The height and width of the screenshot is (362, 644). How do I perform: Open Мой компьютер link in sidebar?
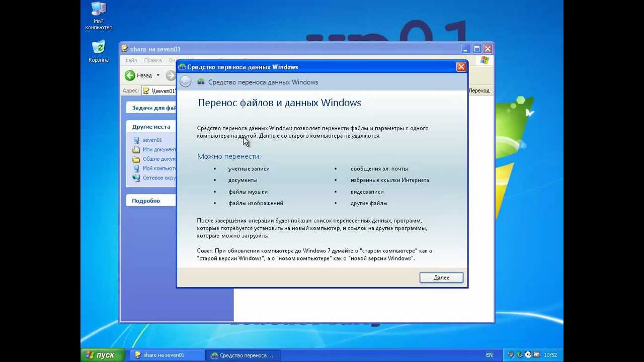(x=159, y=168)
